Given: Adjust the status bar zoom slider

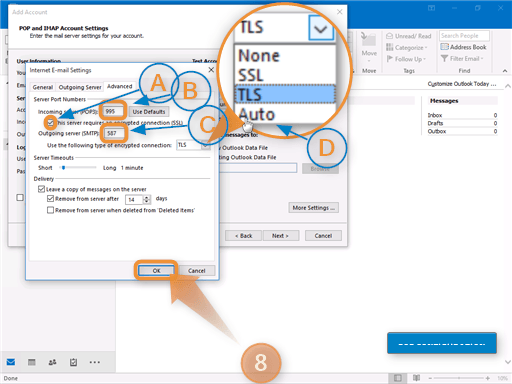Looking at the screenshot, I should tap(459, 378).
